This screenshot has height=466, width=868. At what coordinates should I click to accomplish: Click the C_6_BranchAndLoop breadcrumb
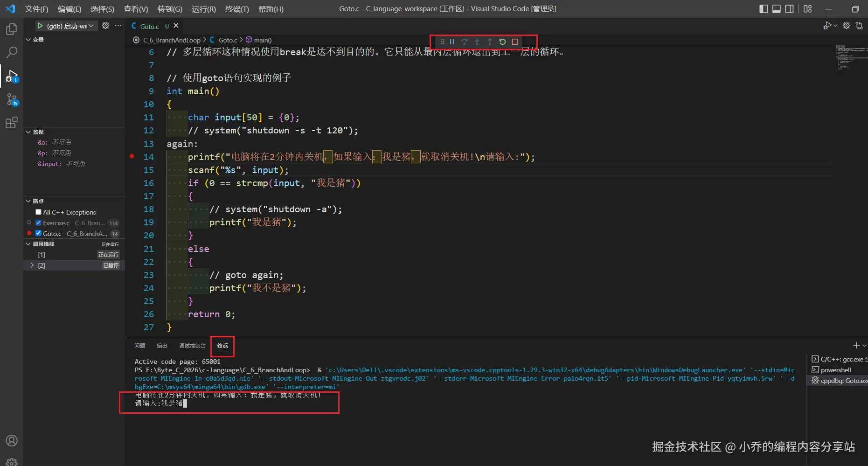(x=172, y=40)
